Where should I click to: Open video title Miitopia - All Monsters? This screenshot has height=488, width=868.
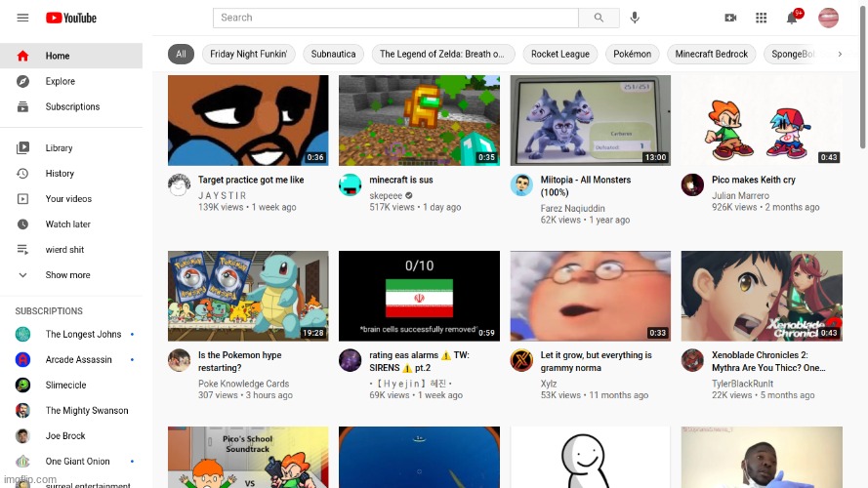(x=586, y=185)
